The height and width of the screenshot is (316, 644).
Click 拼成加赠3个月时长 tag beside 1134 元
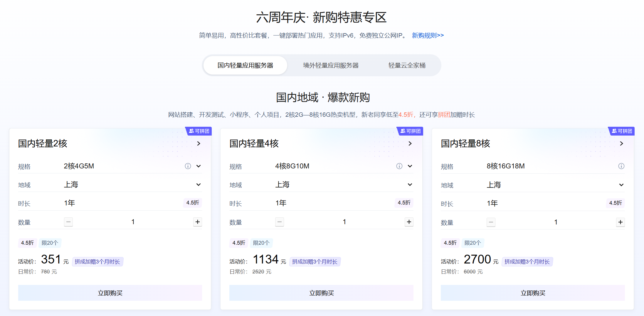[x=315, y=262]
